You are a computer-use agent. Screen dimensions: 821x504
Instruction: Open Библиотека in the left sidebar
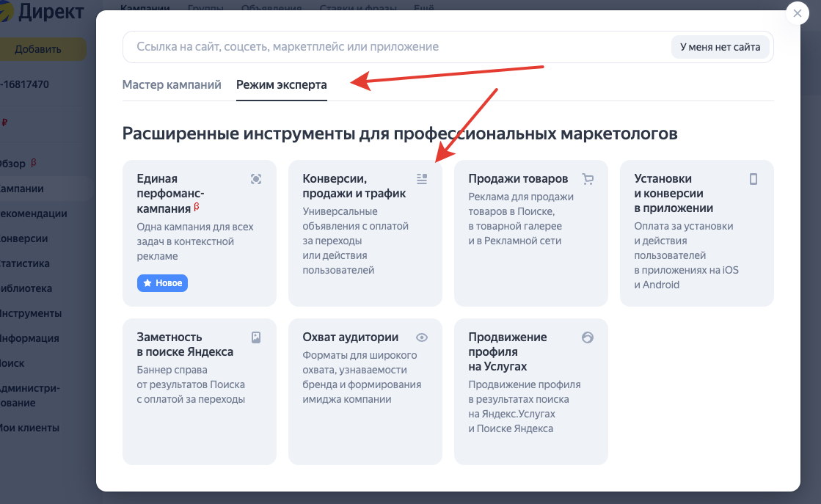[x=26, y=288]
